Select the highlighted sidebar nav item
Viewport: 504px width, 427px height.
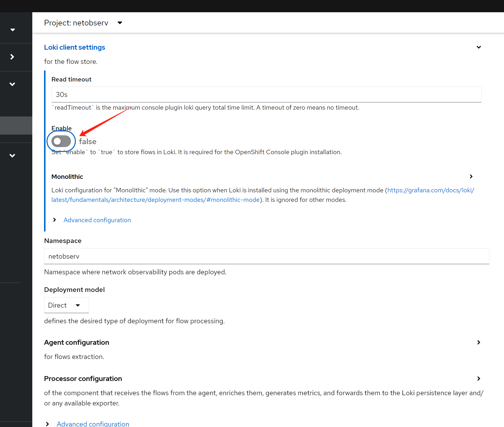pos(16,125)
